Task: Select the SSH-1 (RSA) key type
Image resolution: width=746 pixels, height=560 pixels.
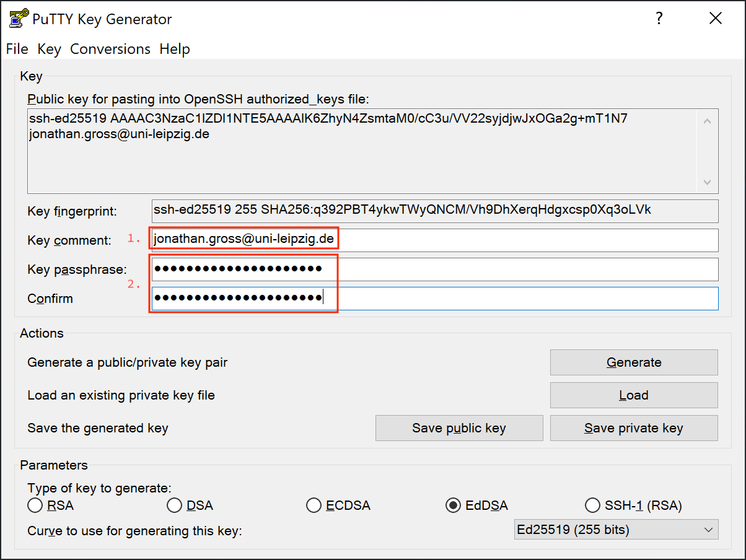Action: click(x=634, y=505)
